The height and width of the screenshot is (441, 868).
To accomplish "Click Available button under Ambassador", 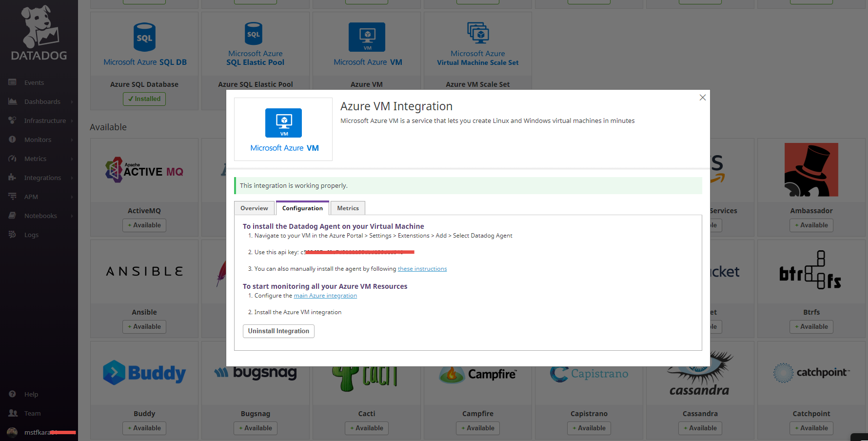I will [x=811, y=225].
